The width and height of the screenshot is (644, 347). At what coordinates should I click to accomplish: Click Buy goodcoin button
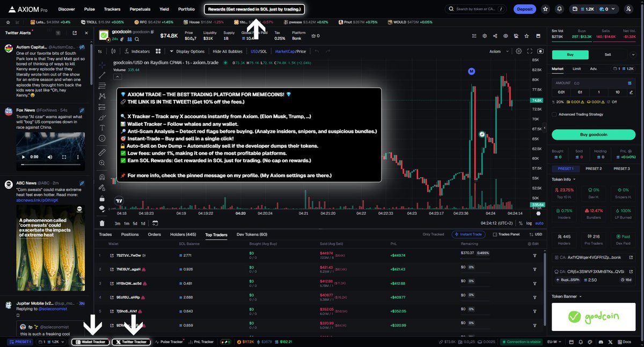tap(593, 134)
